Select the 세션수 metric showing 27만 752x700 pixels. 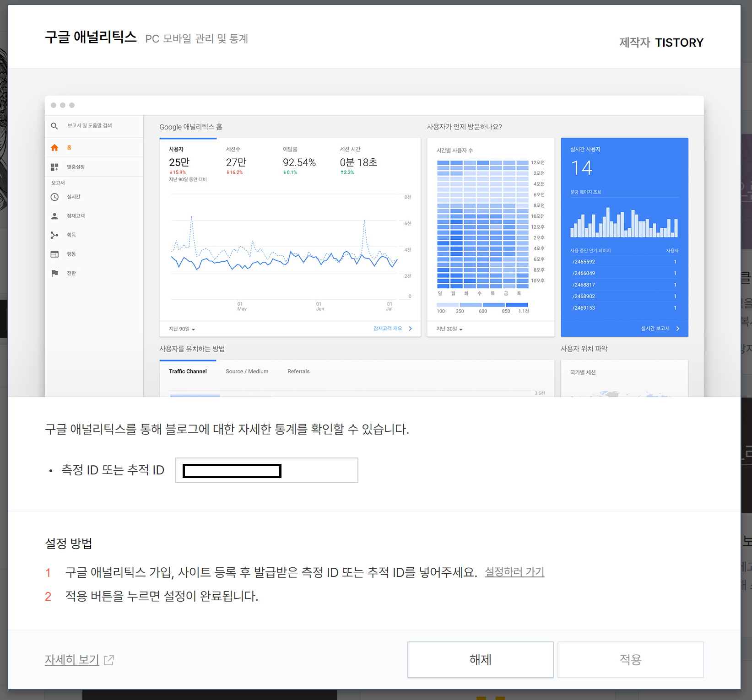coord(236,160)
